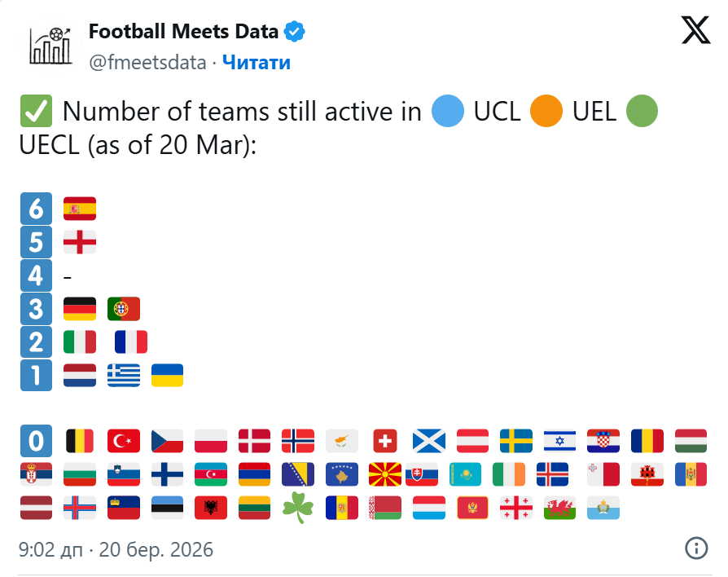Click the number 0 keycap emoji
The image size is (728, 577).
click(36, 441)
